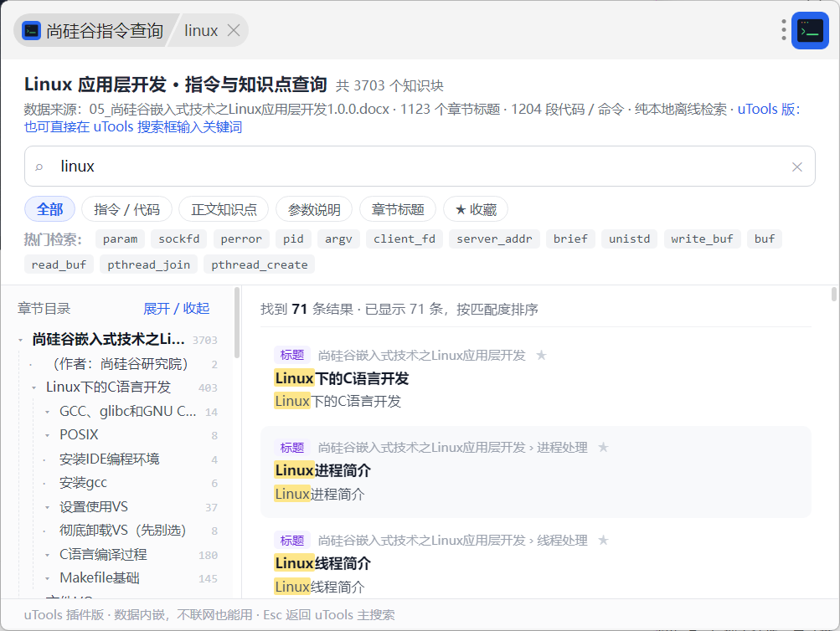Click the terminal plugin icon at top right
Viewport: 840px width, 631px height.
point(810,30)
